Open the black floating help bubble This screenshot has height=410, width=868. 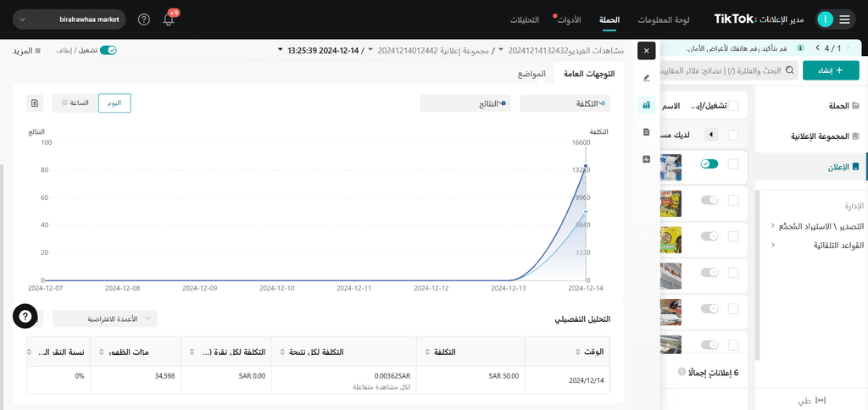coord(25,316)
